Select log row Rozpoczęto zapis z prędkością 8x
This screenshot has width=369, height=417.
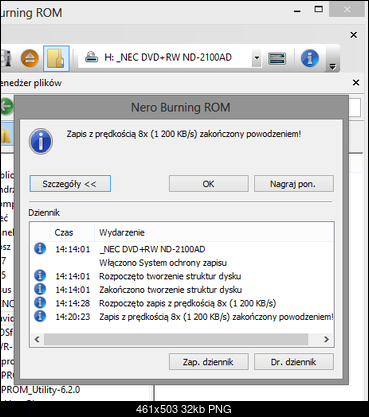pyautogui.click(x=183, y=303)
